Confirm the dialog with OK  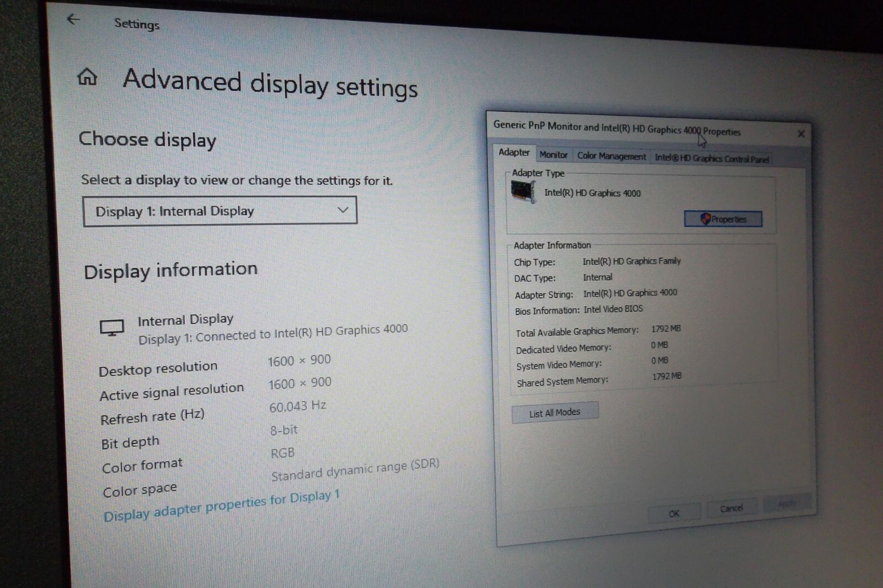click(x=674, y=514)
